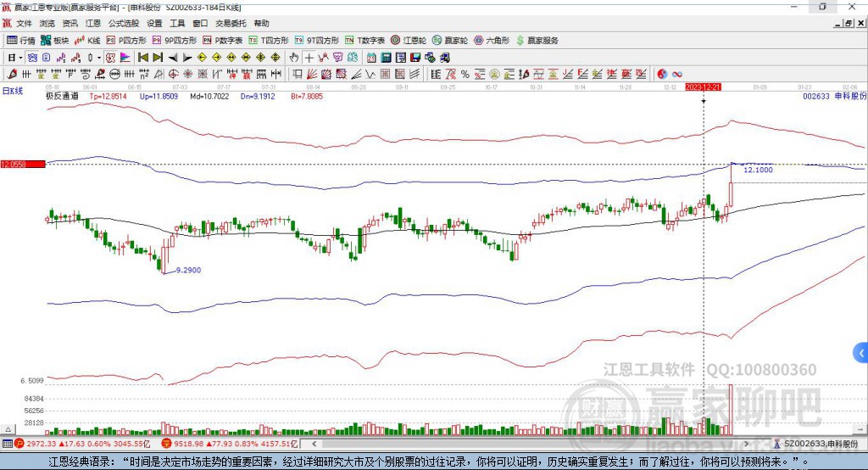Click the 12.1000 high price label
This screenshot has width=868, height=470.
(x=758, y=170)
